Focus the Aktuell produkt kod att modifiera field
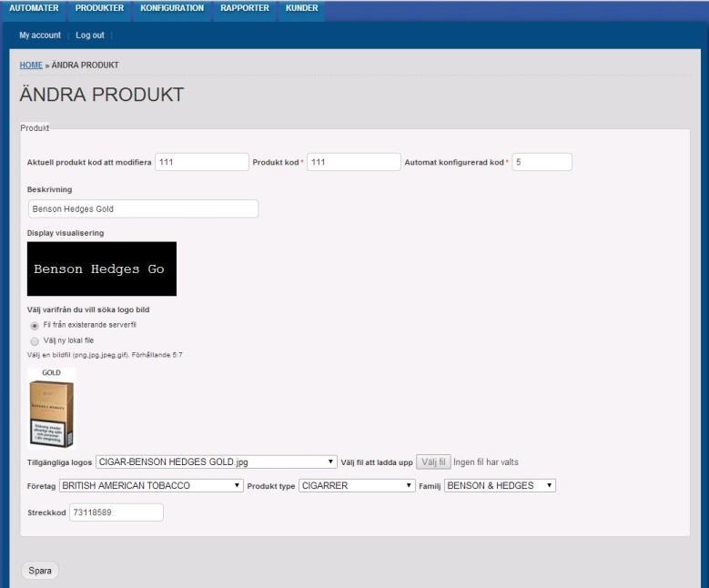 (x=202, y=162)
